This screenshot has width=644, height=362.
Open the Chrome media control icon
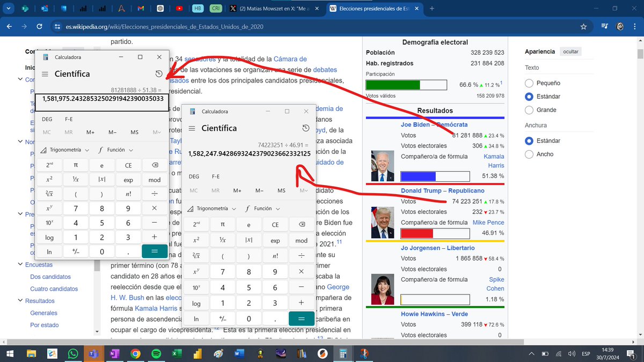pyautogui.click(x=604, y=26)
